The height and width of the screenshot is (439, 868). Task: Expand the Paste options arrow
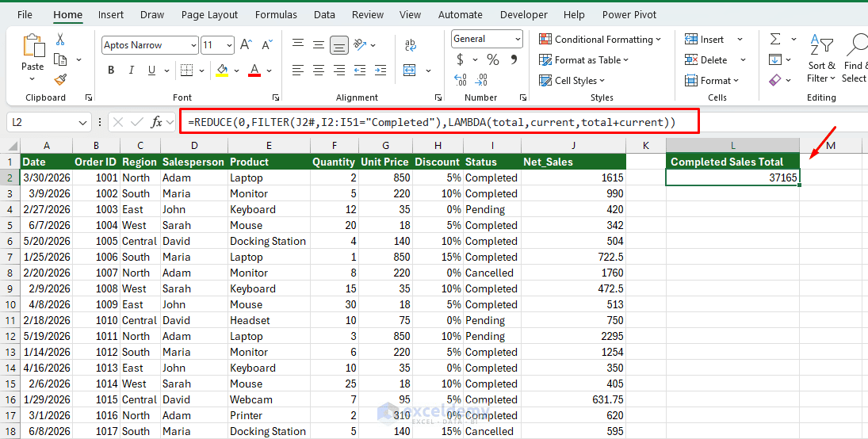click(33, 79)
